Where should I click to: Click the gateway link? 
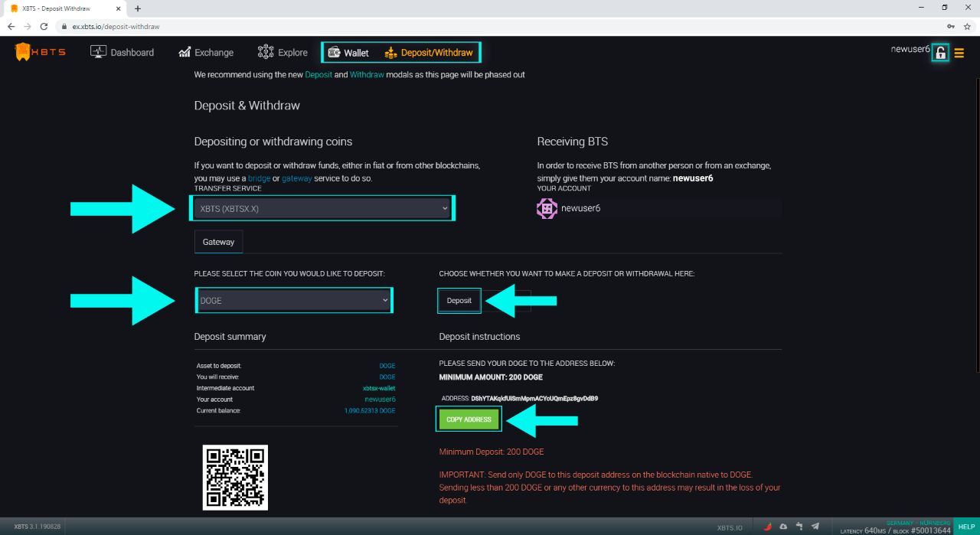click(296, 178)
